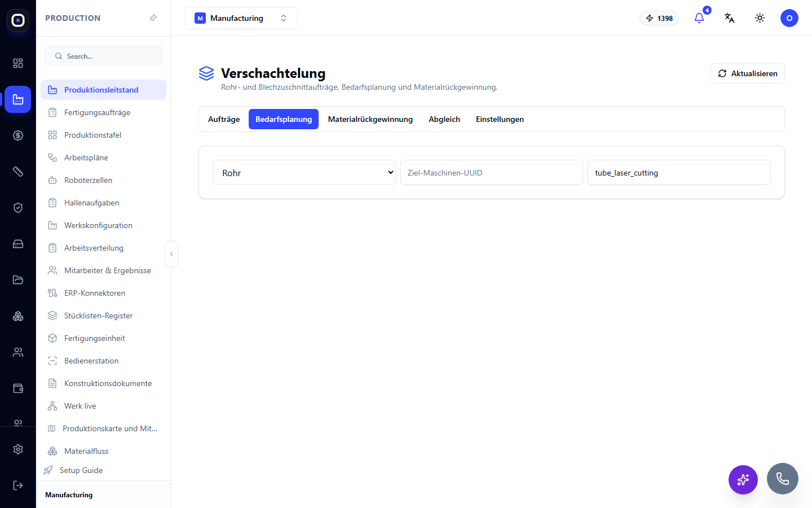Screen dimensions: 812x508
Task: Open the dollar finance icon in left rail
Action: click(18, 135)
